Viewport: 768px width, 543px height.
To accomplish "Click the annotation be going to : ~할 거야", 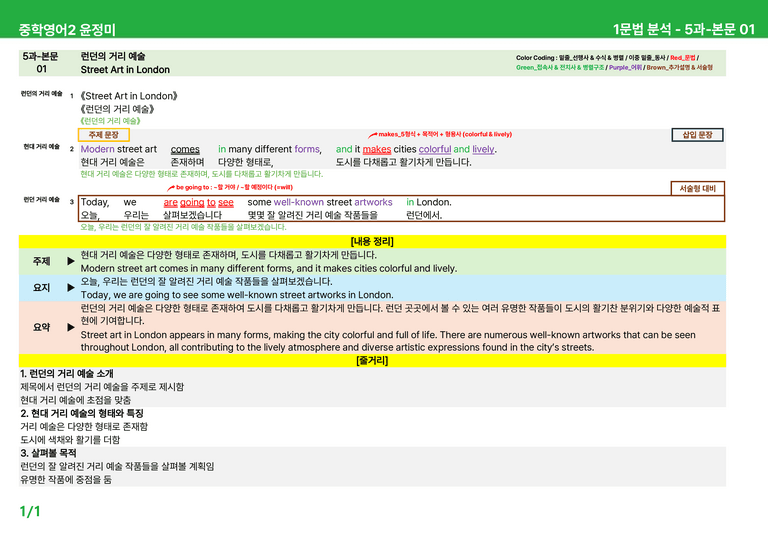I will [234, 187].
